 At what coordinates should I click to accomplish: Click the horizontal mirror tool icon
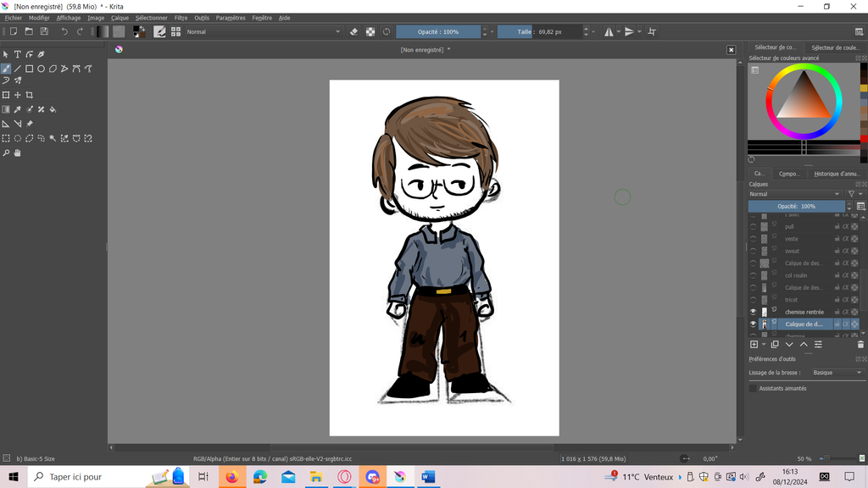pos(609,31)
